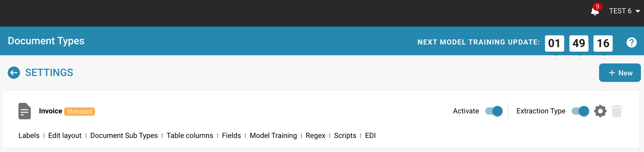Image resolution: width=644 pixels, height=152 pixels.
Task: Select the Fields link
Action: (231, 136)
